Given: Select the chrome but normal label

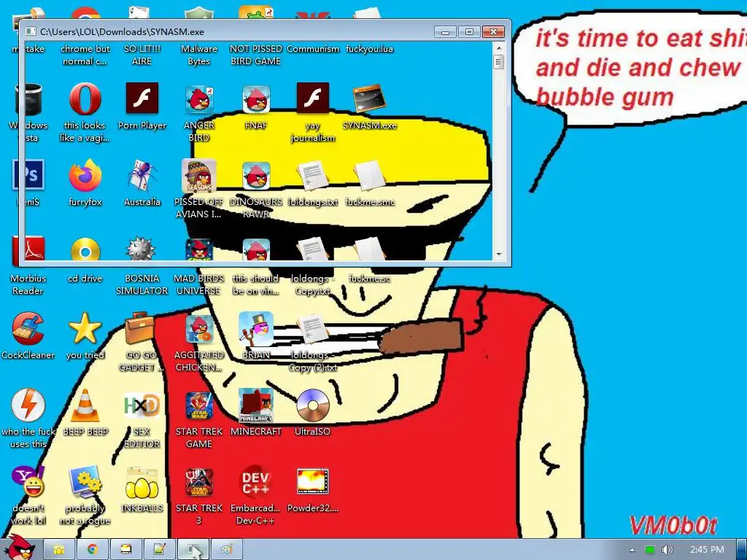Looking at the screenshot, I should pyautogui.click(x=85, y=55).
